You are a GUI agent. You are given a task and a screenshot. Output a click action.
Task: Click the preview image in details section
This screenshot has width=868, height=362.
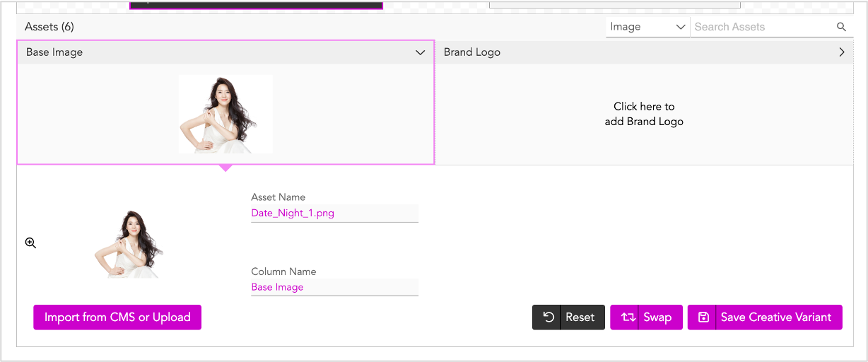tap(129, 244)
